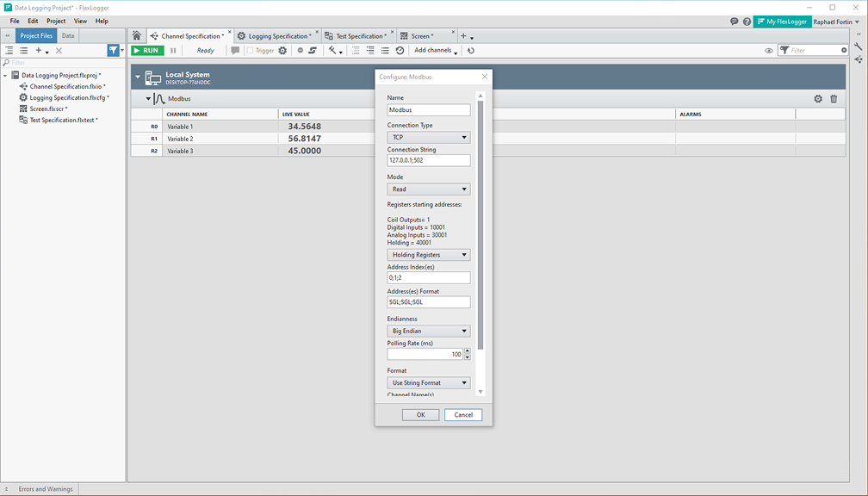This screenshot has width=868, height=496.
Task: Open the hammer tools dropdown
Action: coord(335,50)
